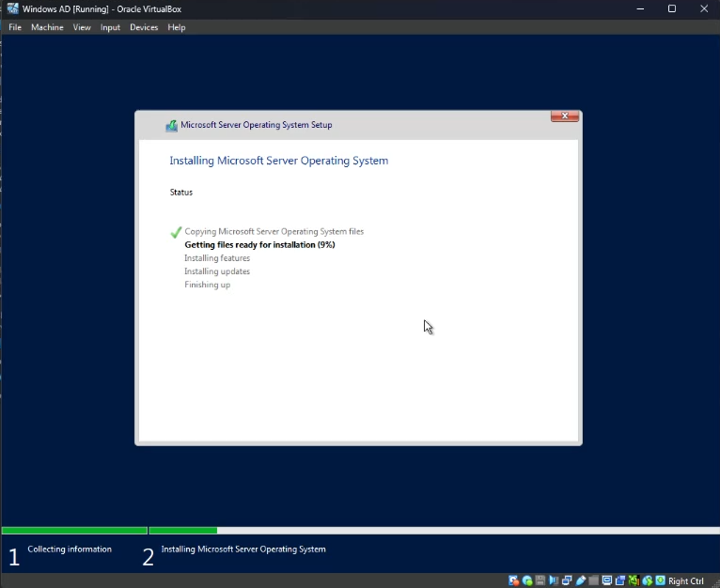Click the green checkmark beside Copying files
This screenshot has height=588, width=720.
pyautogui.click(x=176, y=232)
